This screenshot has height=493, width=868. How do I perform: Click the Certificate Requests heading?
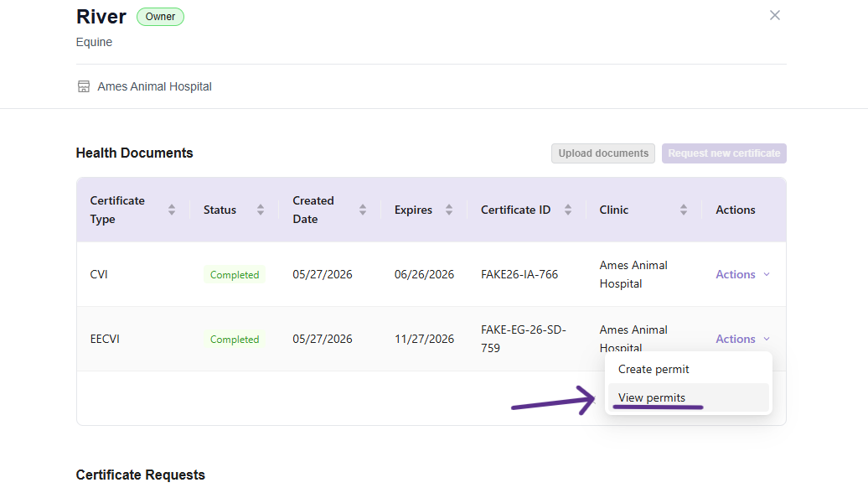tap(141, 475)
